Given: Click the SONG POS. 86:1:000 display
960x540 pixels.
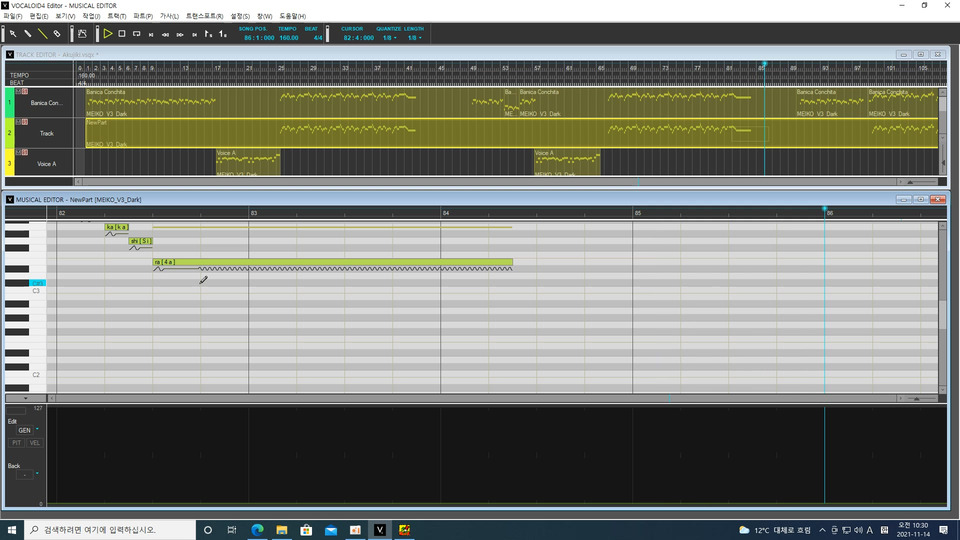Looking at the screenshot, I should (259, 38).
